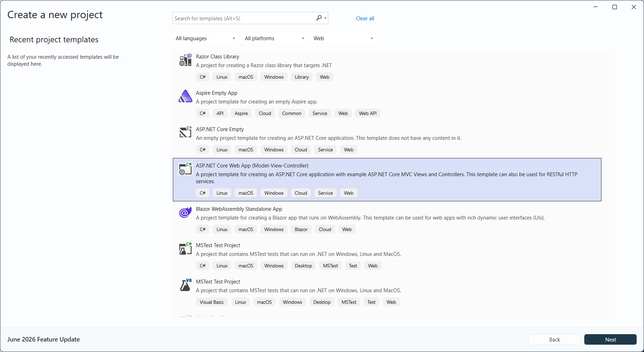Click Blazor tag under Blazor WebAssembly app

click(x=301, y=229)
